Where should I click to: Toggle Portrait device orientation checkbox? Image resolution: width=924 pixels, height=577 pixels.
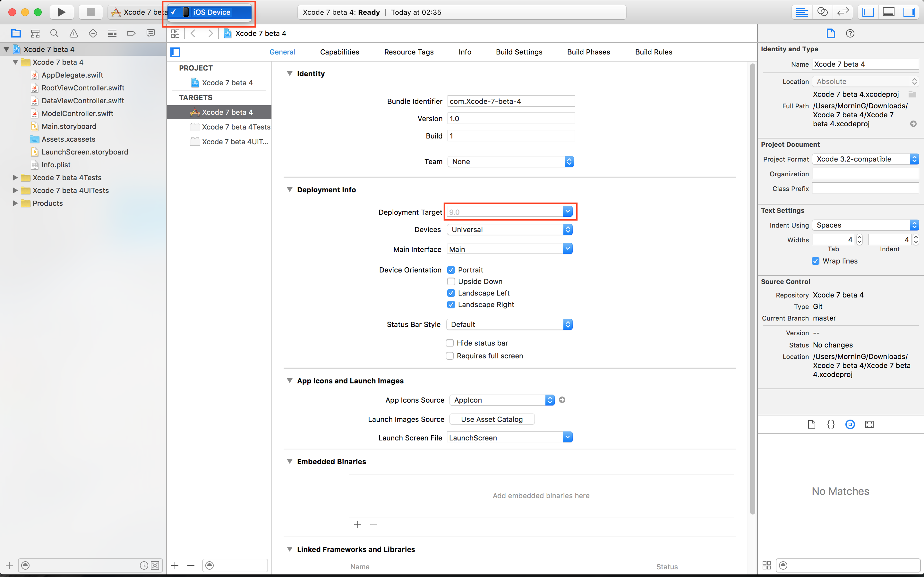tap(451, 269)
